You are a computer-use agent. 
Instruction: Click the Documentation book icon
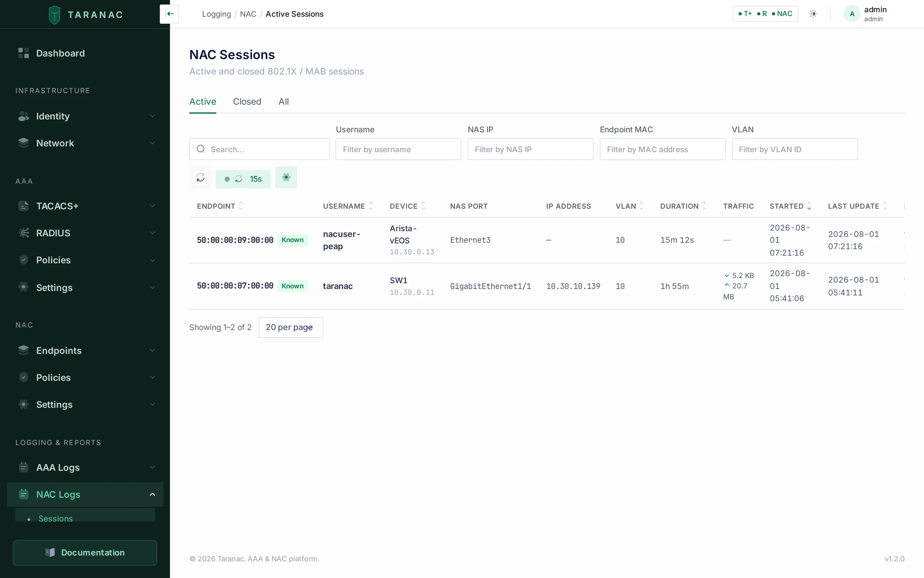[50, 552]
